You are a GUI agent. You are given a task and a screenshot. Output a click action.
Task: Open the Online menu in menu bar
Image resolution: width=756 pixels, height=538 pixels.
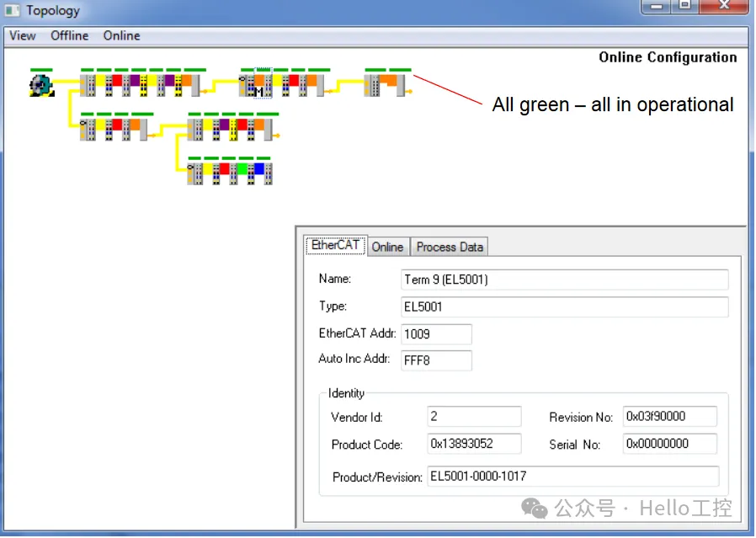click(122, 35)
